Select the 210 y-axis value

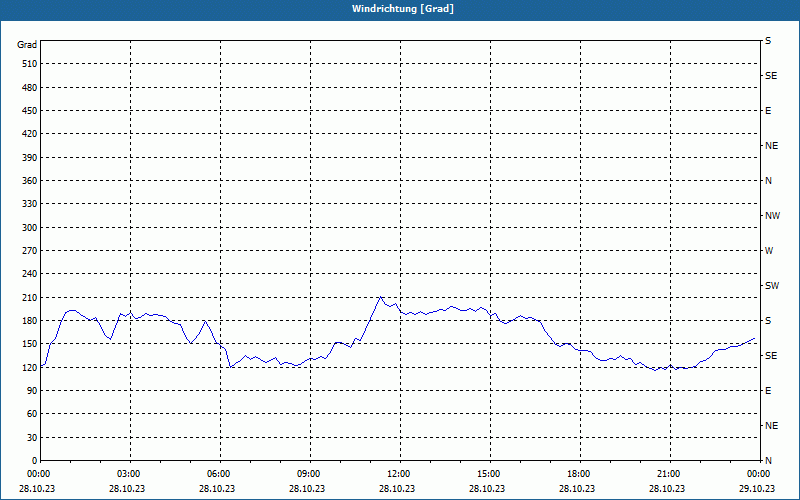pos(30,297)
